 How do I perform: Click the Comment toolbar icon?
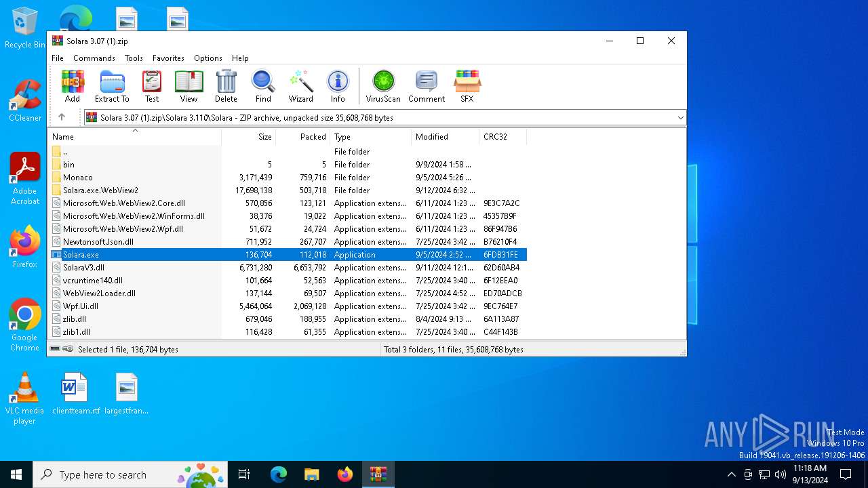[427, 86]
